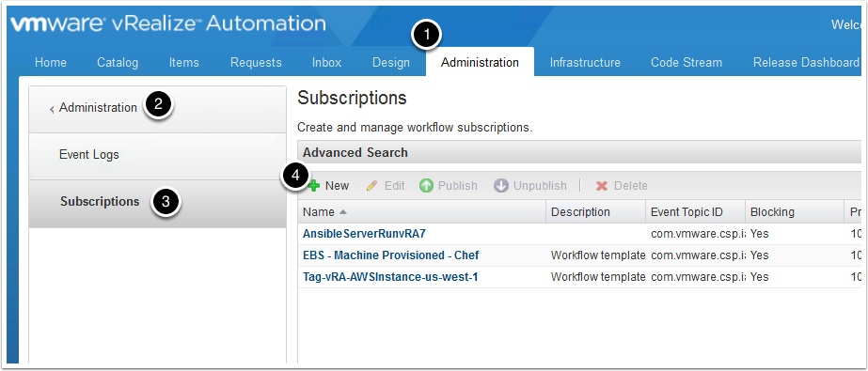Click Blocking Yes in AnsibleServerRunvRA7 row
Viewport: 868px width, 371px height.
coord(760,234)
